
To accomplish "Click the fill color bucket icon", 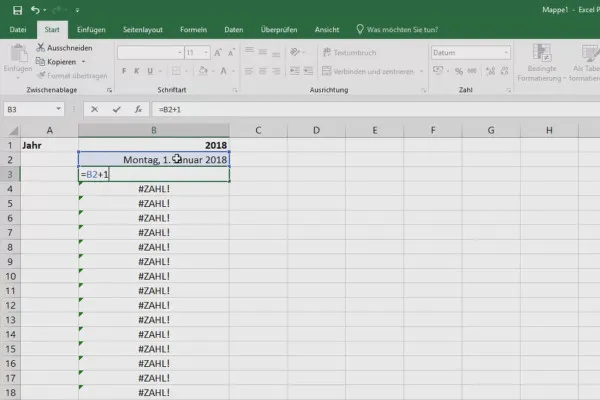I will 203,71.
